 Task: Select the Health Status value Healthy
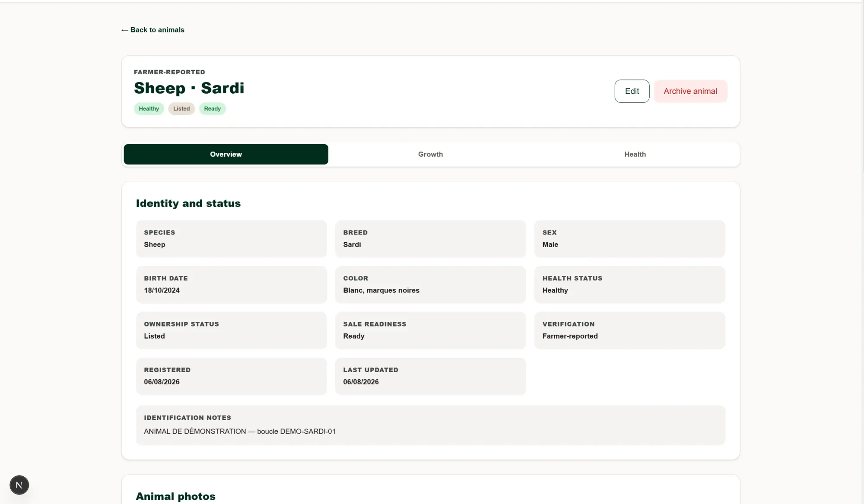(555, 290)
